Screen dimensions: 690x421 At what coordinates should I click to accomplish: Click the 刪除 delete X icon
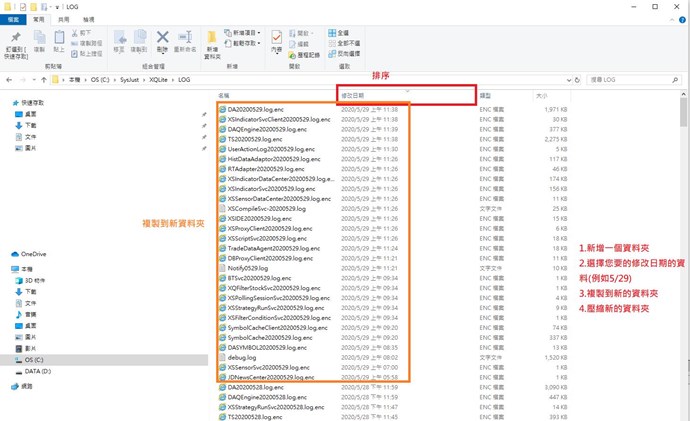pyautogui.click(x=162, y=37)
